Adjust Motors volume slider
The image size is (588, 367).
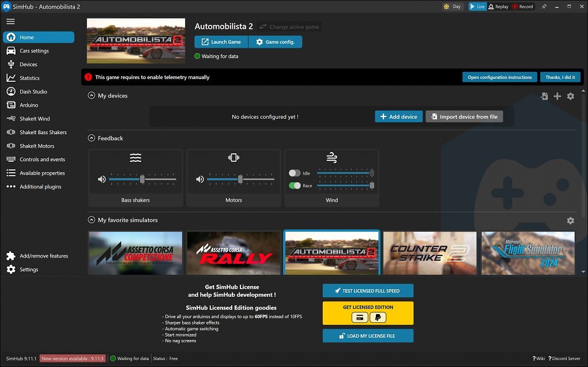(241, 179)
